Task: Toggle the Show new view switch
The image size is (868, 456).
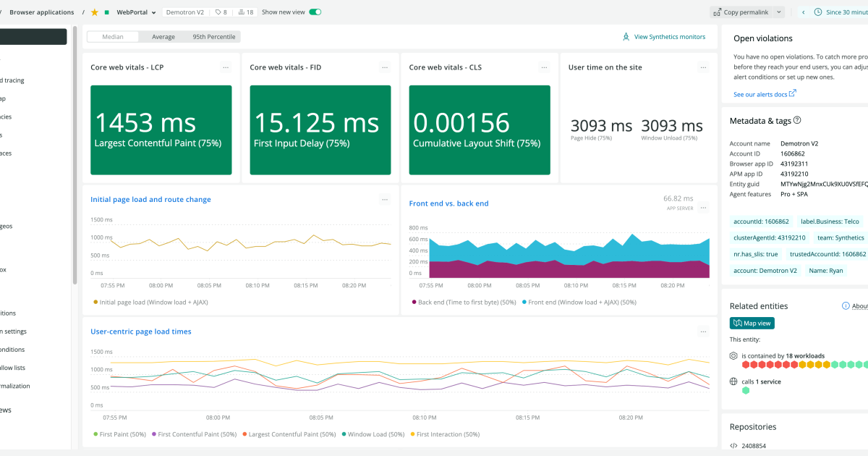Action: click(x=315, y=12)
